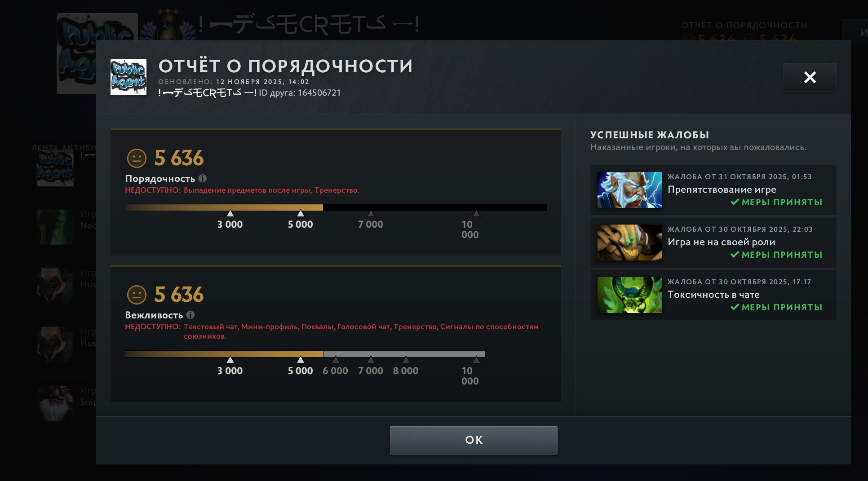Click the info icon beside Вежливость

coord(190,315)
